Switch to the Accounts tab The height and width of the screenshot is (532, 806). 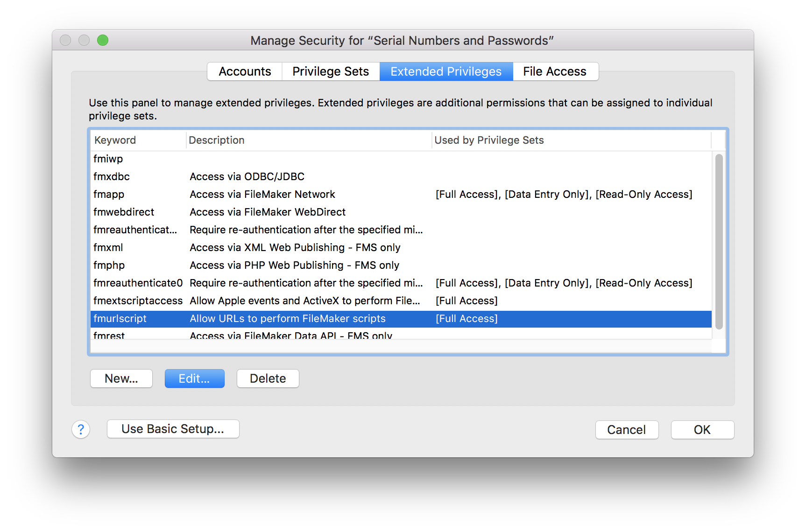pos(245,71)
